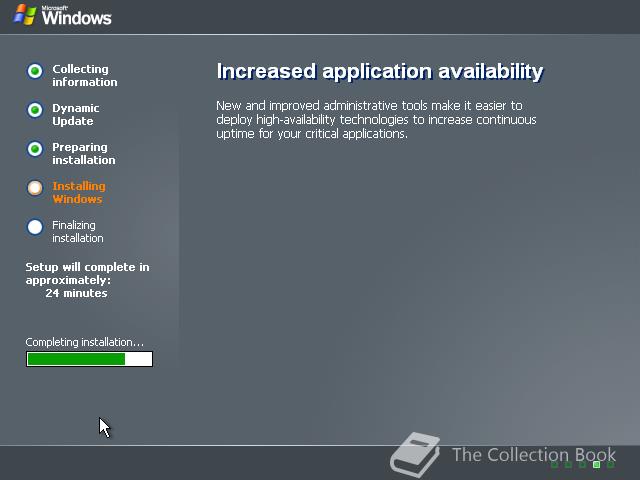Click the orange "Installing Windows" label

coord(79,193)
